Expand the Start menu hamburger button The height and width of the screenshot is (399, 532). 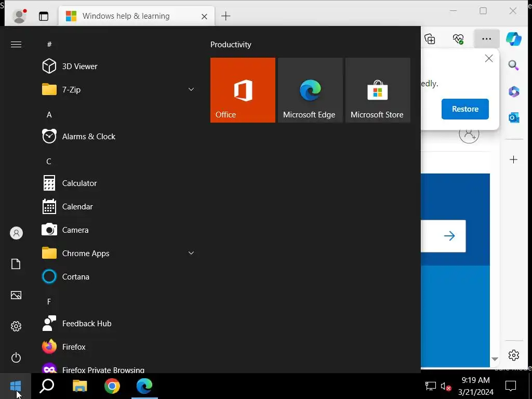(16, 45)
